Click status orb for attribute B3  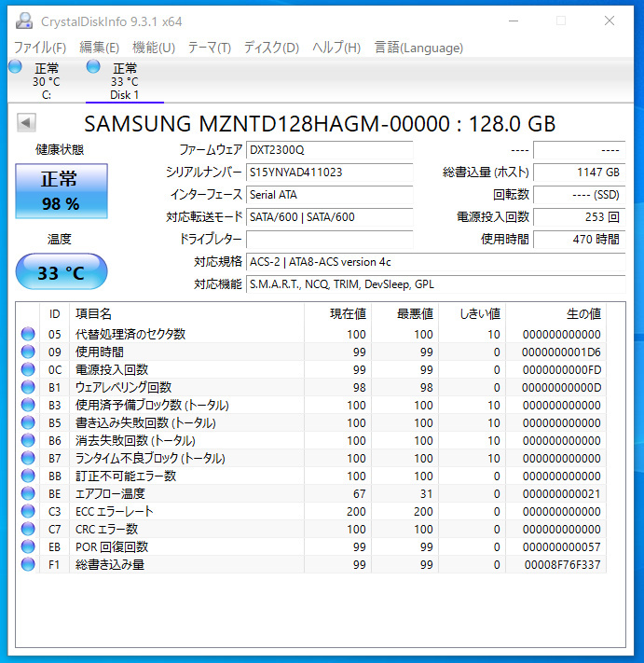28,405
